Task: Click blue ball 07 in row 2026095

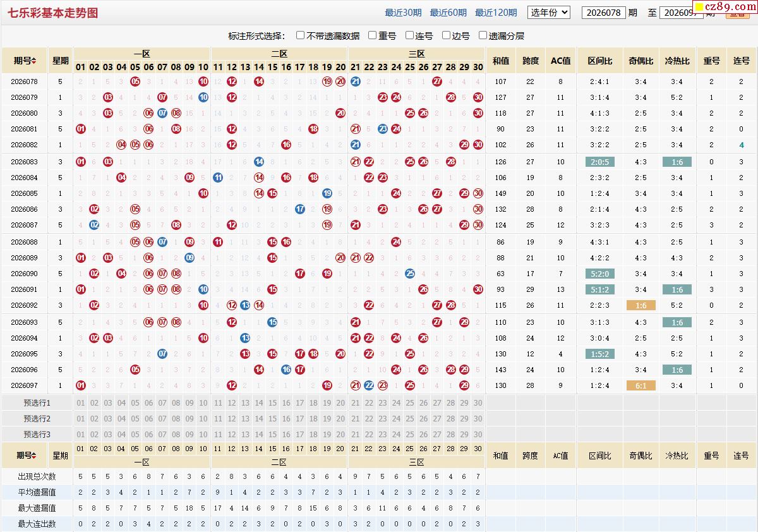Action: 162,354
